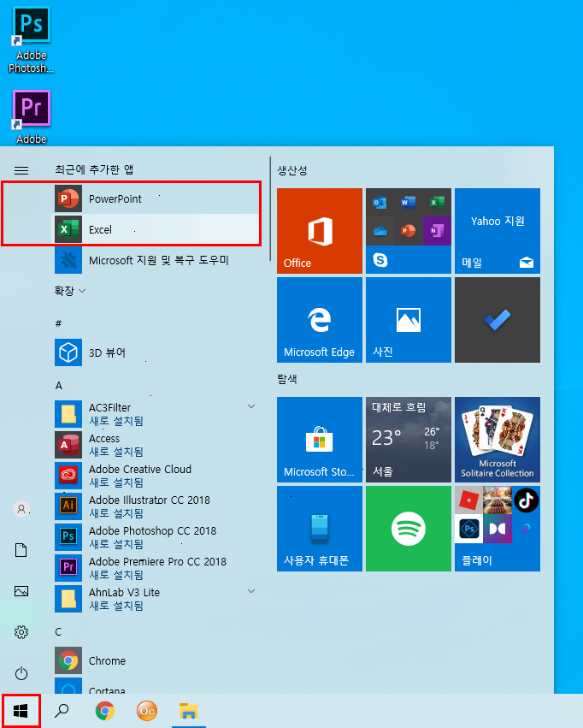This screenshot has width=583, height=728.
Task: Open Documents from the Start sidebar
Action: tap(21, 550)
